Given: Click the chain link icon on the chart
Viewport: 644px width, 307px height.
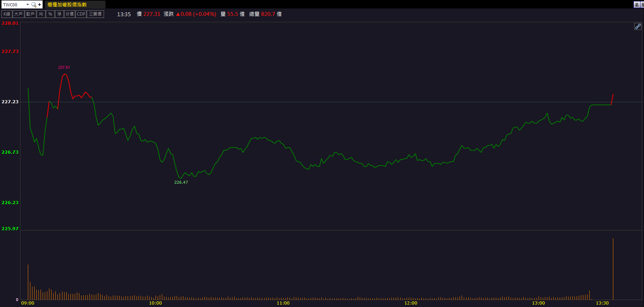Looking at the screenshot, I should (638, 26).
